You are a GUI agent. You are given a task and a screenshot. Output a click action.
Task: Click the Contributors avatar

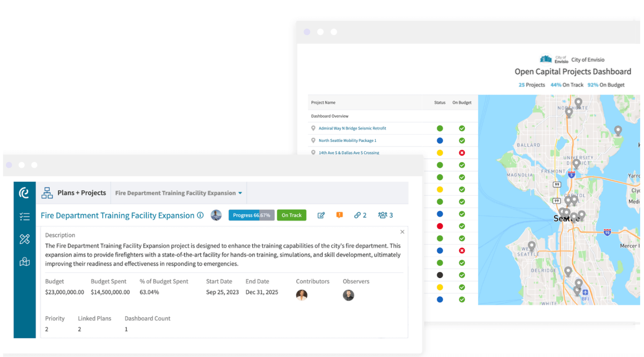click(x=302, y=295)
